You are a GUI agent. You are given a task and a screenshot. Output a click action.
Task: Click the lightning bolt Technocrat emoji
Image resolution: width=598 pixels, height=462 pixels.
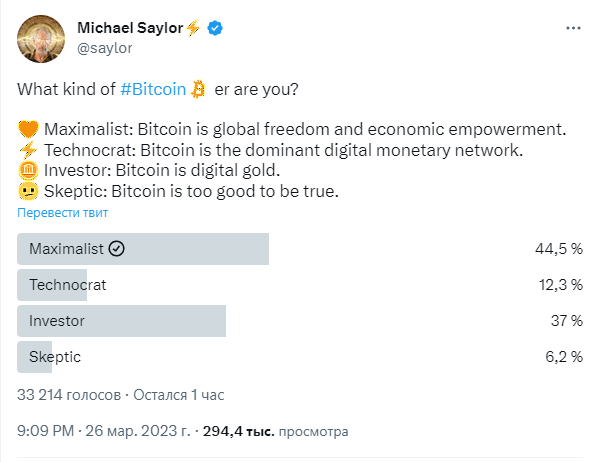[x=28, y=150]
